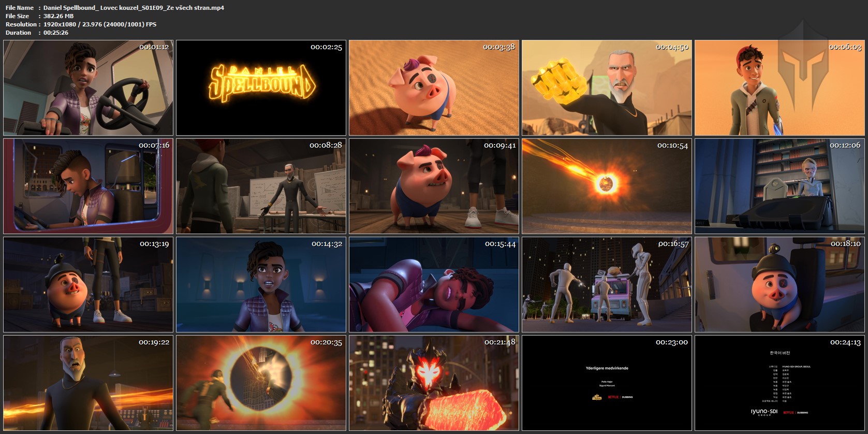This screenshot has width=868, height=434.
Task: Click the resolution value 1920x1080
Action: pos(61,24)
